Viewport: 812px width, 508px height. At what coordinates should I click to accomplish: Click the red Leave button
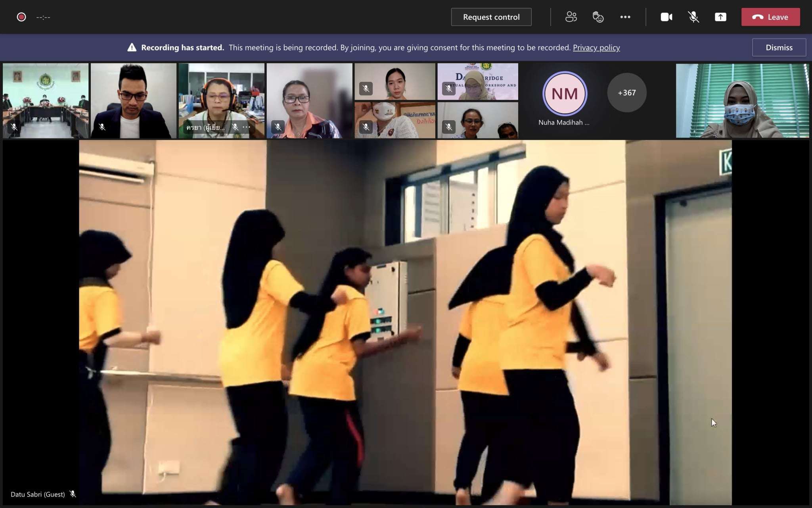coord(770,17)
